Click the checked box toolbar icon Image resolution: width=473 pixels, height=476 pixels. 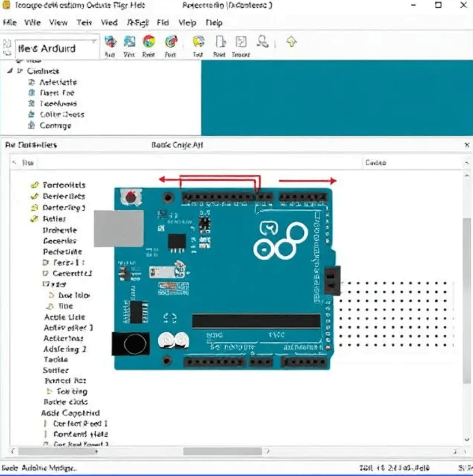(x=241, y=42)
